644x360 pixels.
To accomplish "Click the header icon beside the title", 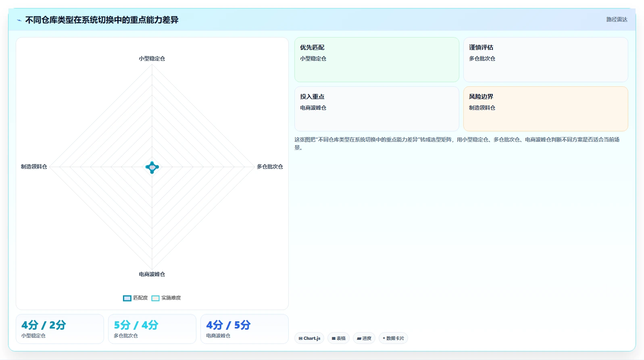I will 19,20.
